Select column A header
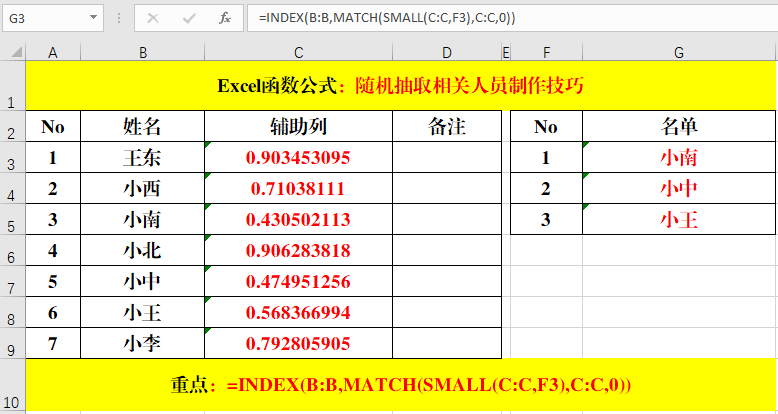Screen dimensions: 778x414 pos(53,53)
